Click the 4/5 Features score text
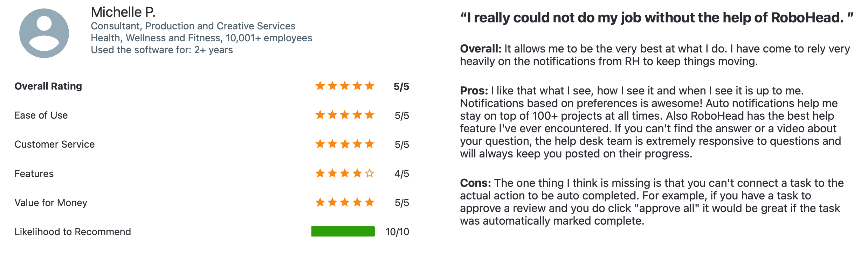Screen dimensions: 868x254 pos(402,174)
